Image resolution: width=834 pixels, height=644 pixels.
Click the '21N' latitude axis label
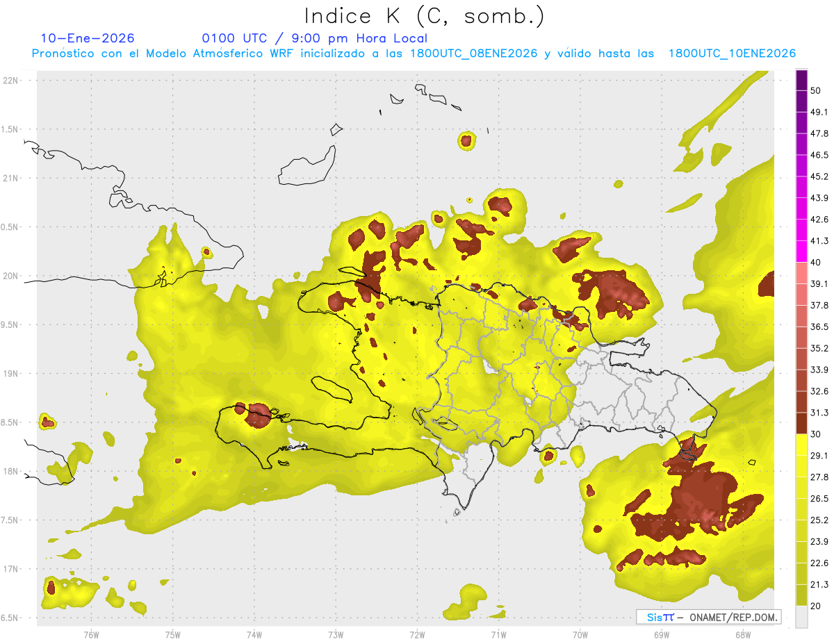[11, 179]
